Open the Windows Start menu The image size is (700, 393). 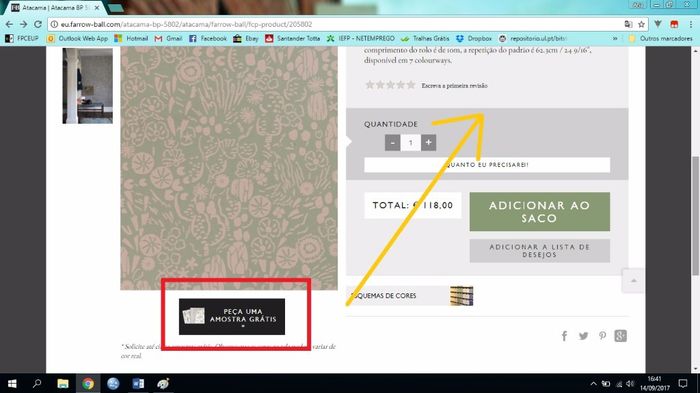pos(12,384)
